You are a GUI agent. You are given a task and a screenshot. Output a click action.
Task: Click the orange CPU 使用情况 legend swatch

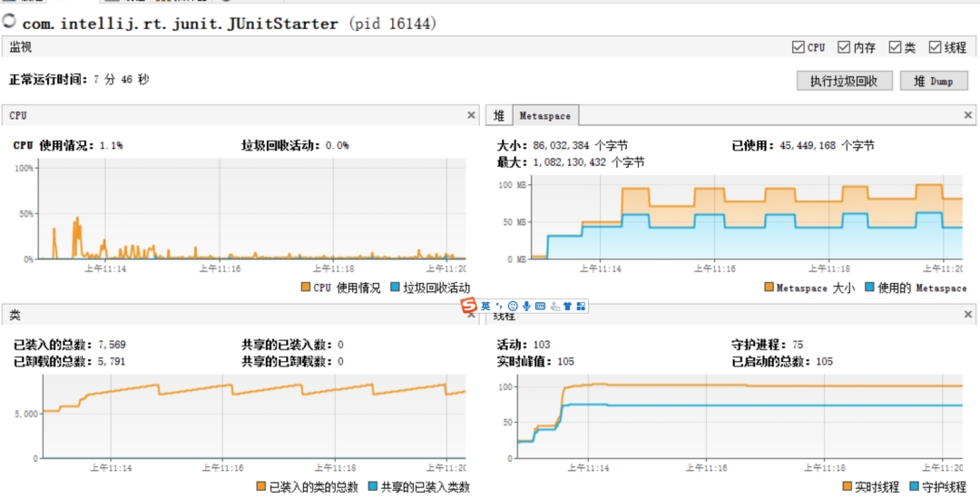coord(305,288)
